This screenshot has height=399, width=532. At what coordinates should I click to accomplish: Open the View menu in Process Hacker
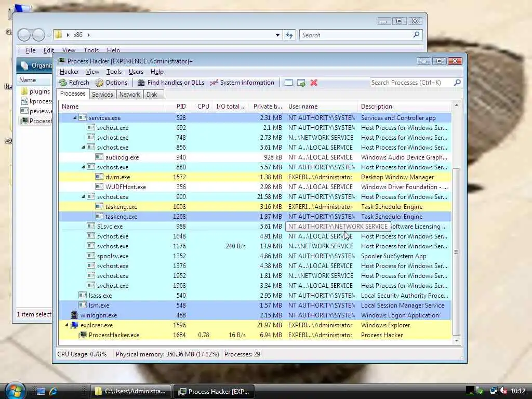tap(92, 72)
